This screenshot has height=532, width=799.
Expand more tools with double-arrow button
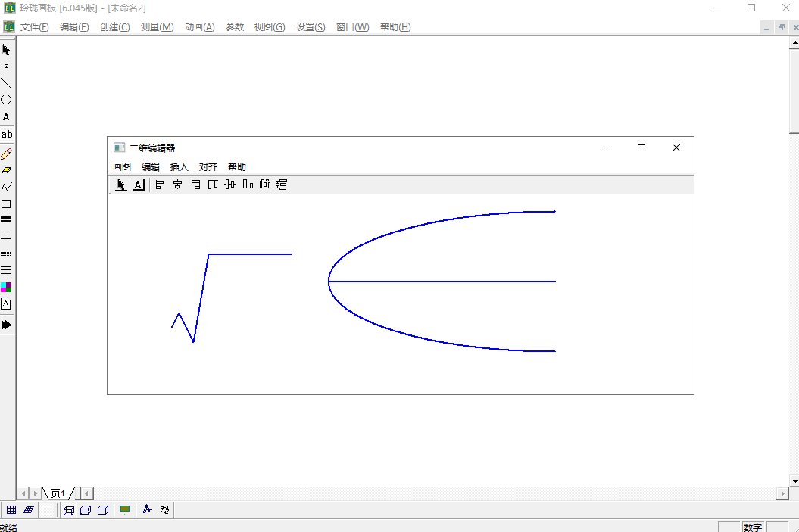[x=6, y=325]
